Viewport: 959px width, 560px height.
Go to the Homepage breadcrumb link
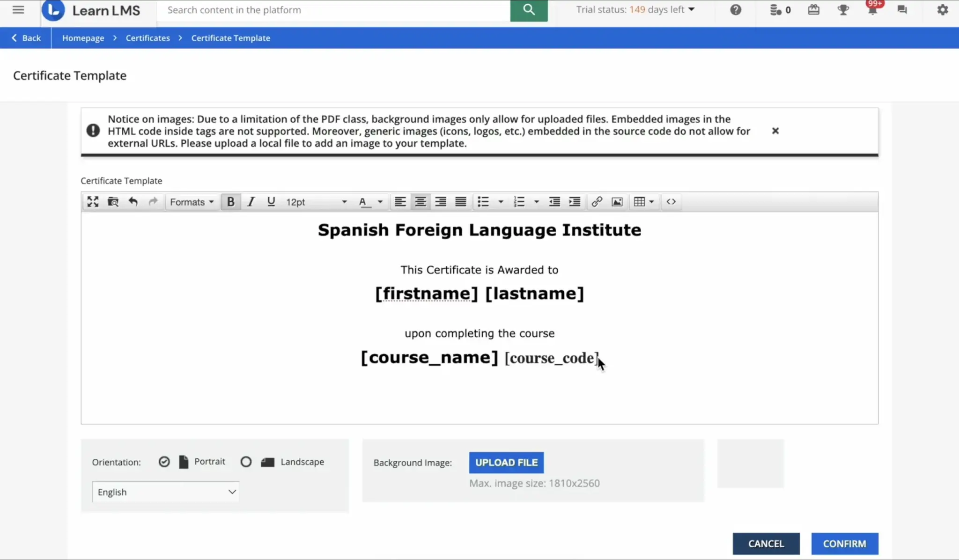click(x=83, y=38)
